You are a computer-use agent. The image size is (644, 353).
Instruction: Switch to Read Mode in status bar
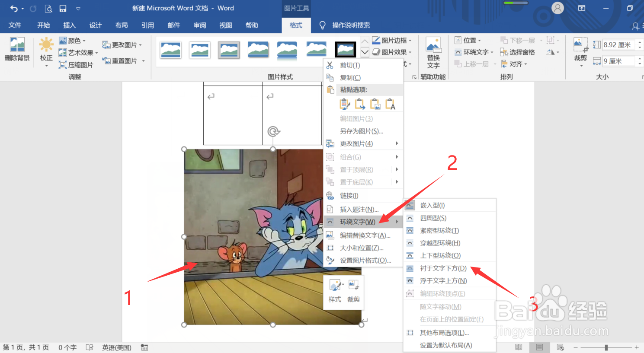click(519, 347)
